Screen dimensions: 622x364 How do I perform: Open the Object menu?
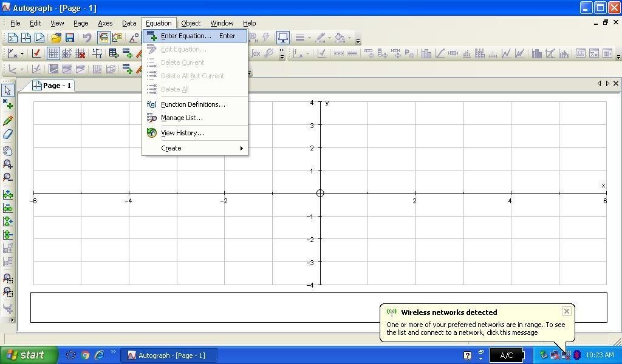tap(191, 23)
